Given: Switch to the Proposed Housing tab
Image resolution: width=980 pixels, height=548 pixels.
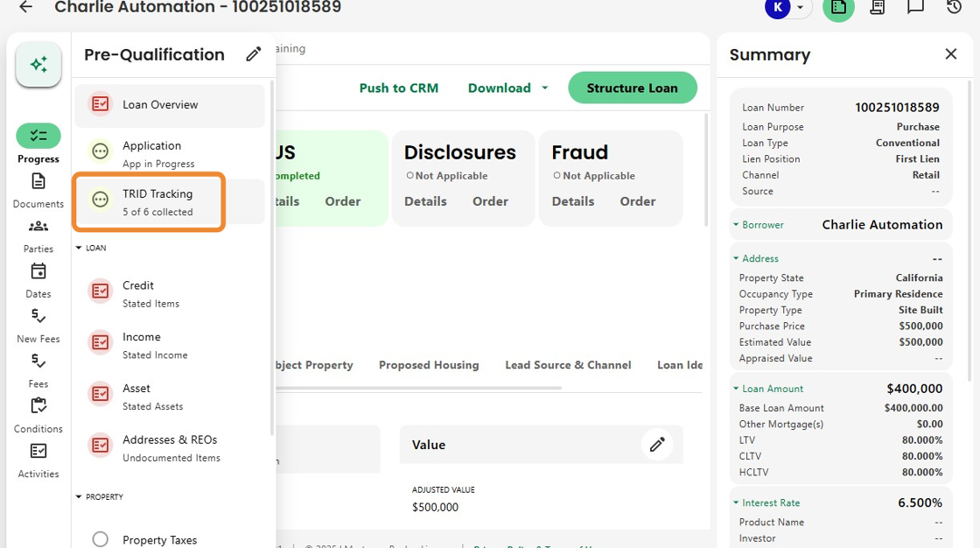Looking at the screenshot, I should (429, 365).
